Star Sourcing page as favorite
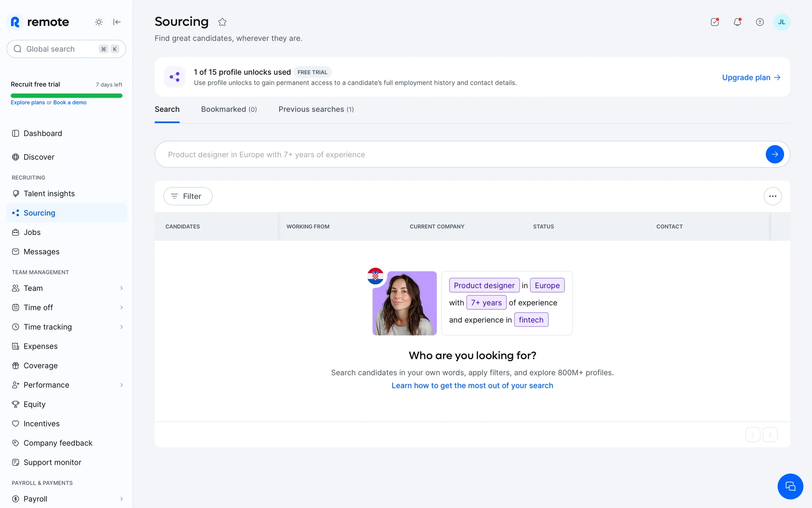812x508 pixels. pos(222,22)
